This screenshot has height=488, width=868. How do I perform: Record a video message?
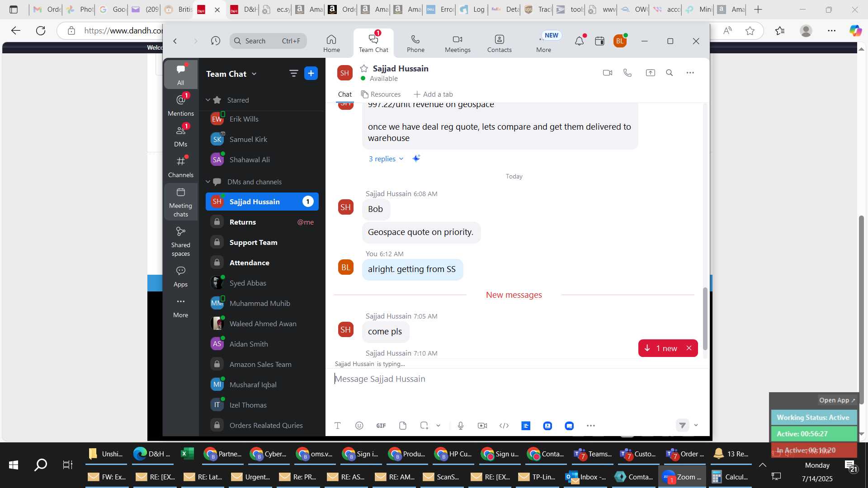pyautogui.click(x=482, y=426)
